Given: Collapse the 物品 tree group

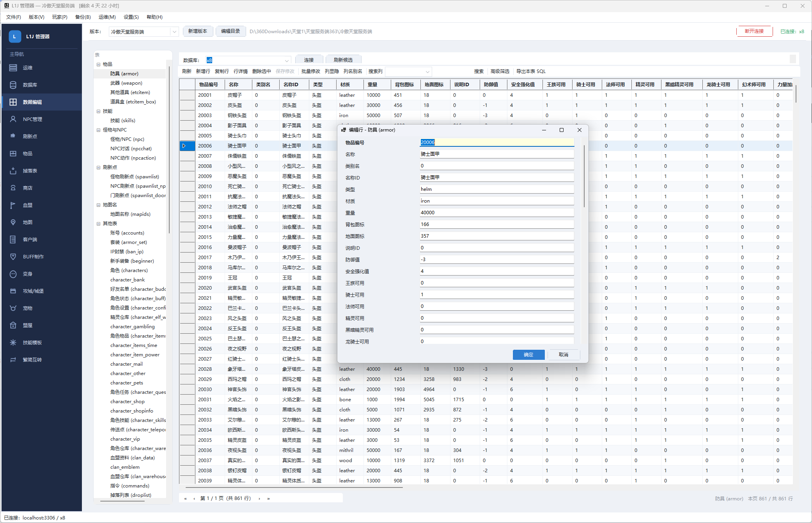Looking at the screenshot, I should coord(98,64).
